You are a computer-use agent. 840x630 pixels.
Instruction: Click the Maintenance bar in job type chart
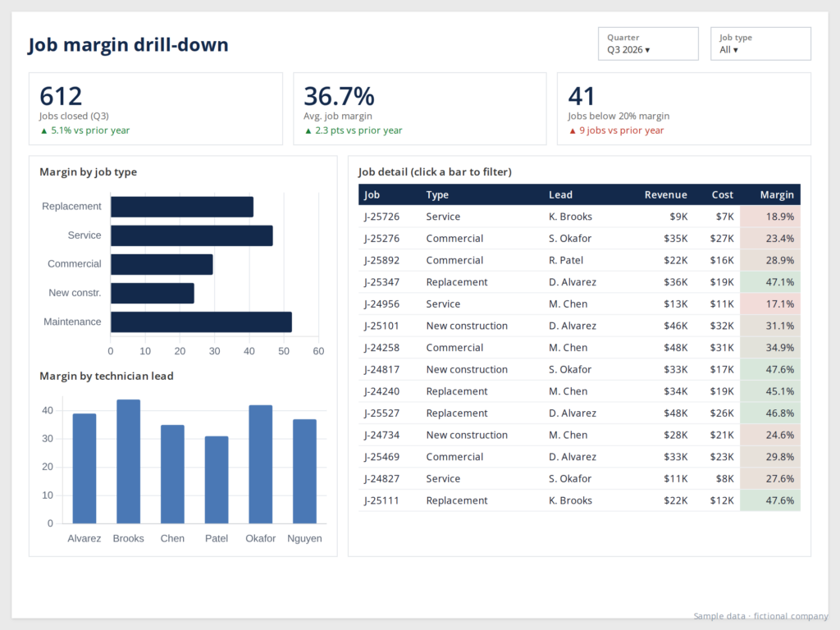pyautogui.click(x=202, y=322)
